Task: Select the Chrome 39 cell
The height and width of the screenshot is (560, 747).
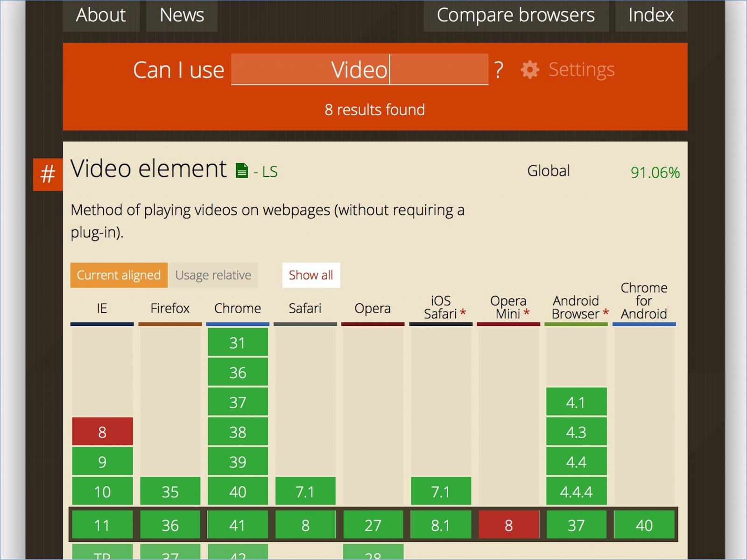Action: click(x=238, y=462)
